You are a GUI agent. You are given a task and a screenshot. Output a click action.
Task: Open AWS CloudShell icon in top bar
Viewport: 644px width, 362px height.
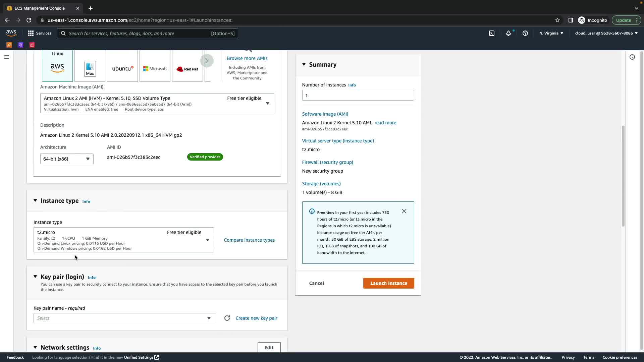(x=492, y=33)
